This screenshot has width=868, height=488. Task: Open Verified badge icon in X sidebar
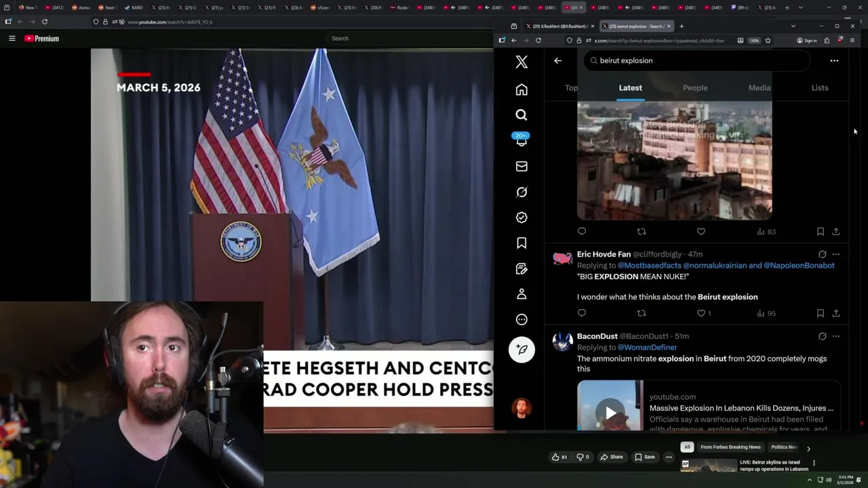click(521, 218)
